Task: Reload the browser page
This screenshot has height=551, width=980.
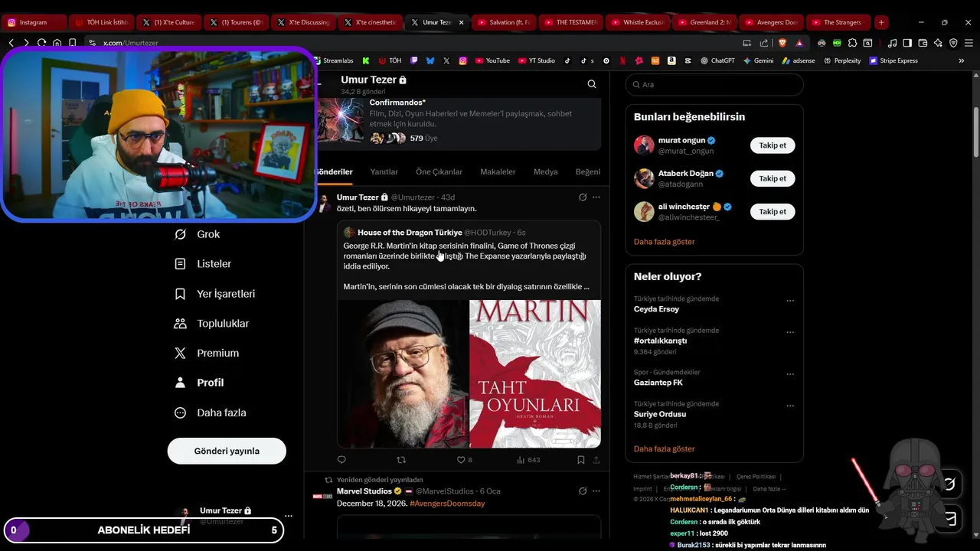Action: coord(41,43)
